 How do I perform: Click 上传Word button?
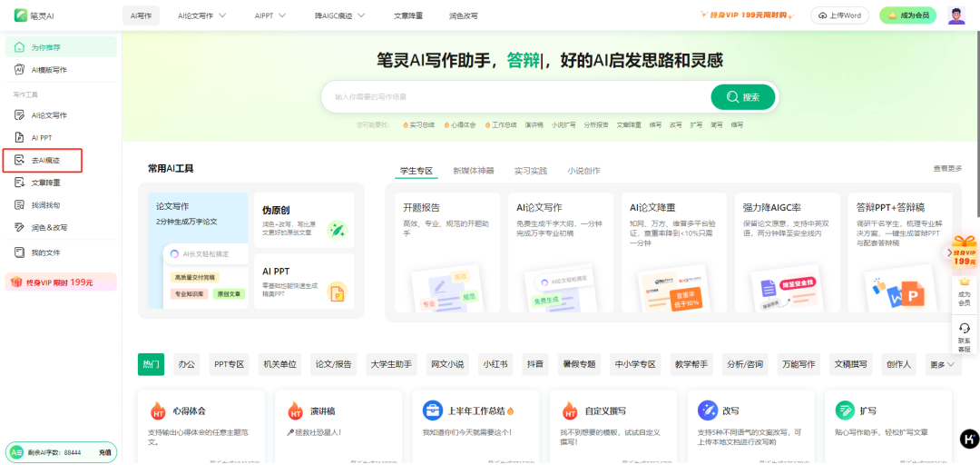[x=839, y=15]
